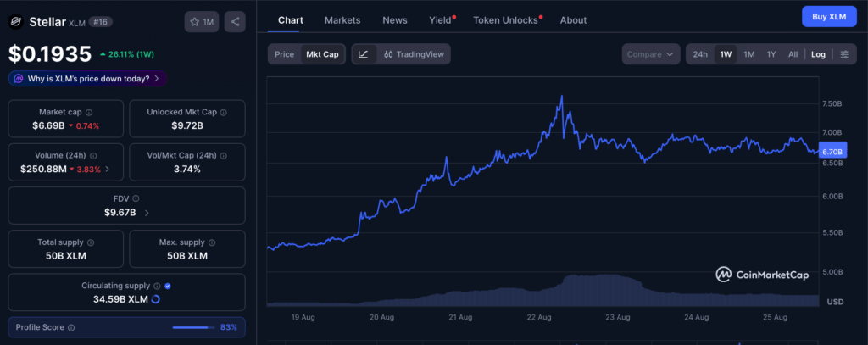The height and width of the screenshot is (345, 868).
Task: Open the Chart tab
Action: (291, 20)
